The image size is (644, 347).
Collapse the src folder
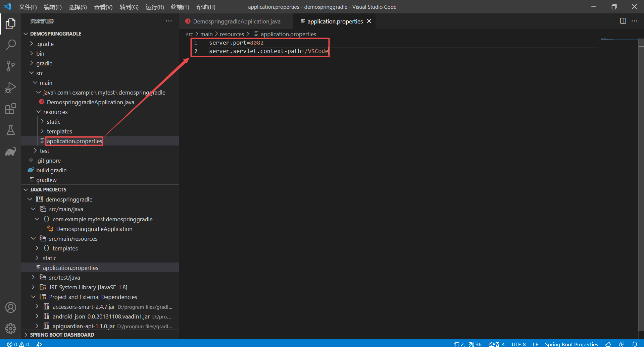(x=100, y=73)
